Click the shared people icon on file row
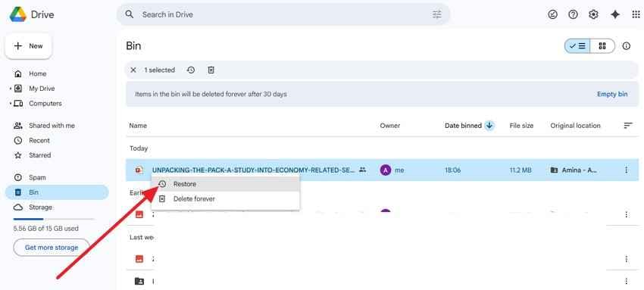Screen dimensions: 644x290 click(362, 170)
